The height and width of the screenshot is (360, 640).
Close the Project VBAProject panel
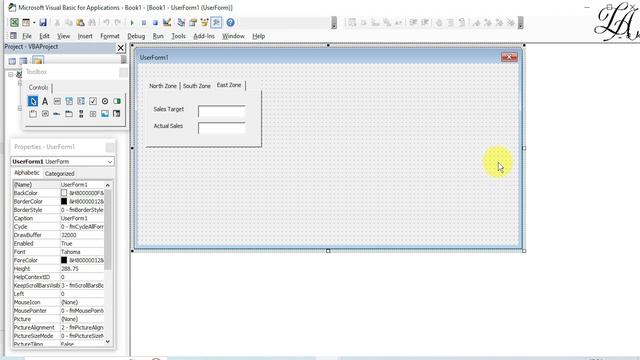click(121, 48)
